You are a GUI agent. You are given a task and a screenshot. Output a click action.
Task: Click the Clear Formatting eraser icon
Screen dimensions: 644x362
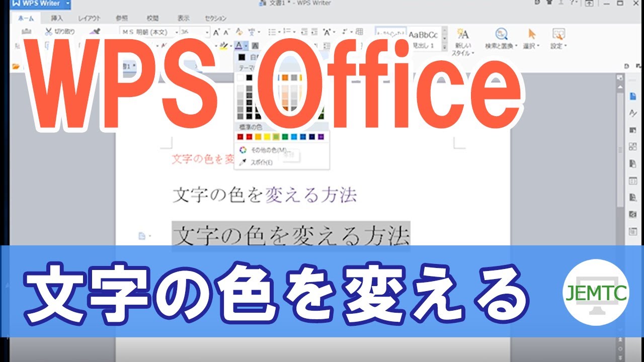pos(239,32)
